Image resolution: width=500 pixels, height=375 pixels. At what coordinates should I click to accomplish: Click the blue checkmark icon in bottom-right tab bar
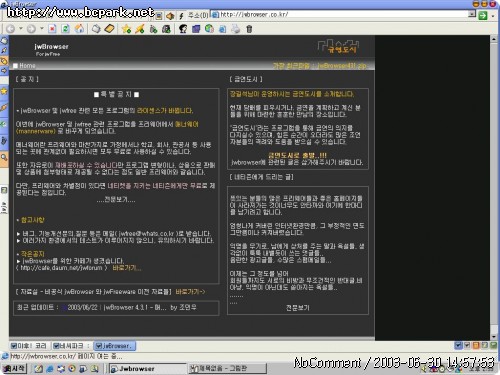(x=458, y=346)
